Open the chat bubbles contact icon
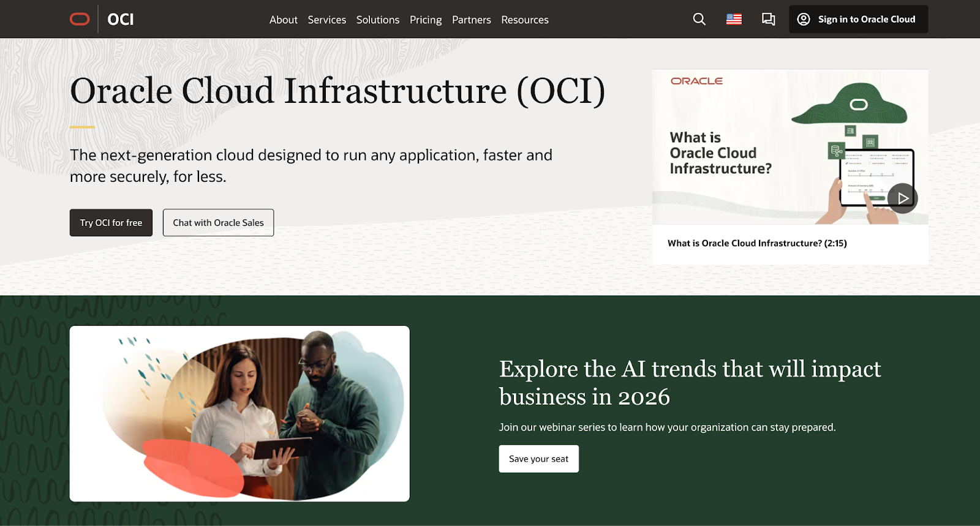Image resolution: width=980 pixels, height=526 pixels. coord(768,19)
